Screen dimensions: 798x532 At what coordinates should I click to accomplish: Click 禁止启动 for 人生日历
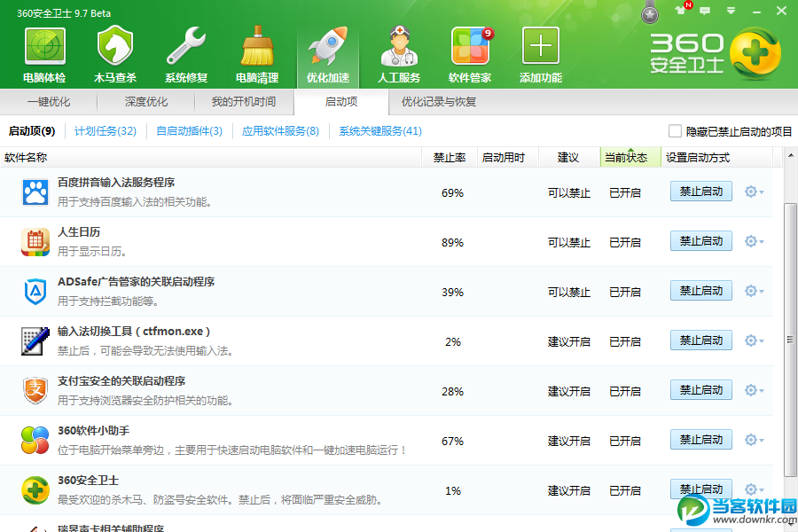[x=701, y=241]
